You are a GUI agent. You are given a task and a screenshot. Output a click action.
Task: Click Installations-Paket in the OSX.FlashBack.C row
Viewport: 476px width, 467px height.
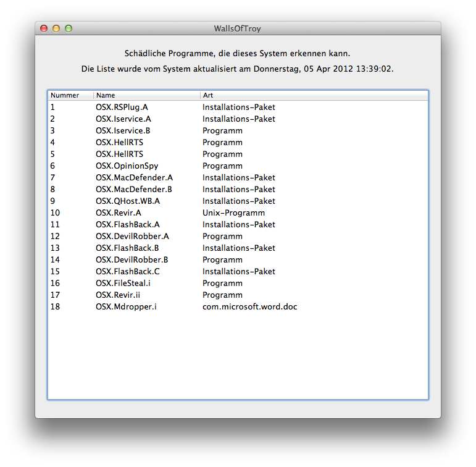[239, 271]
